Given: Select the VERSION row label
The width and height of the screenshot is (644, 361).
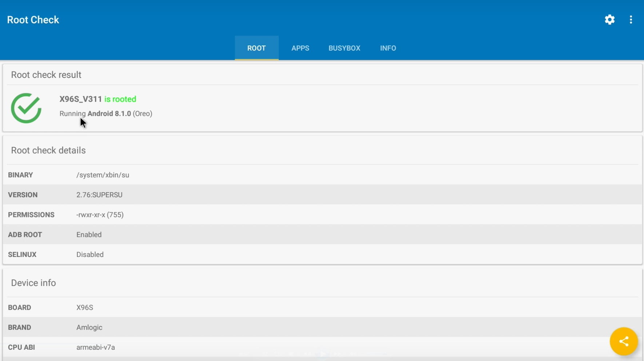Looking at the screenshot, I should point(23,195).
